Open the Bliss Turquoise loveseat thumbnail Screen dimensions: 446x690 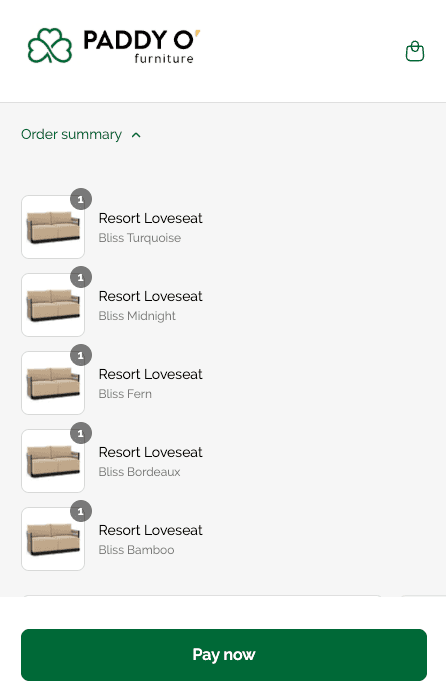tap(53, 227)
